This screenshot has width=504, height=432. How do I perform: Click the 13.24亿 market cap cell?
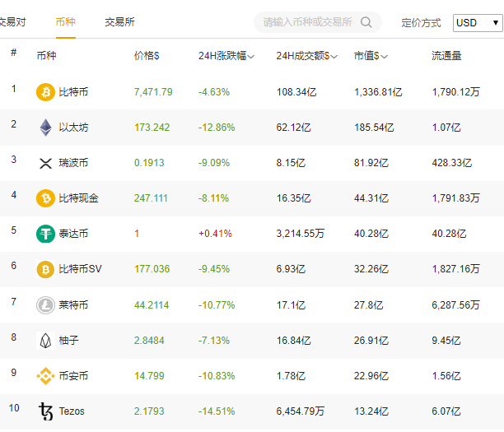click(371, 411)
